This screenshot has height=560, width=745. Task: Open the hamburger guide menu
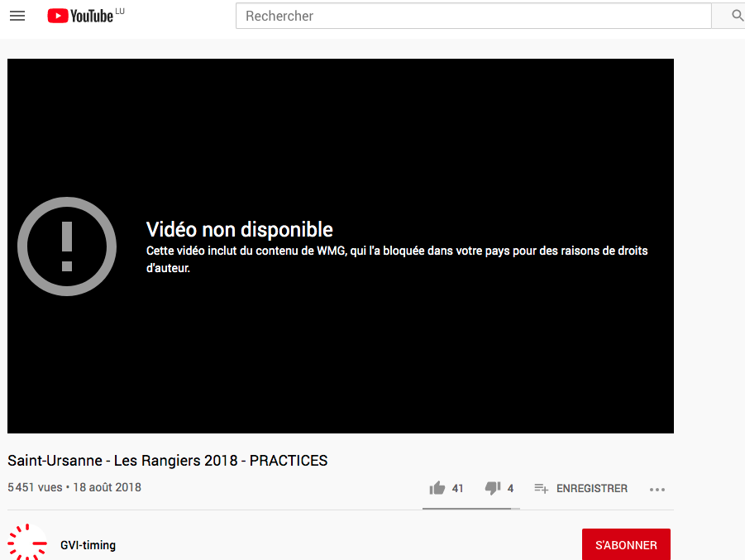tap(17, 16)
